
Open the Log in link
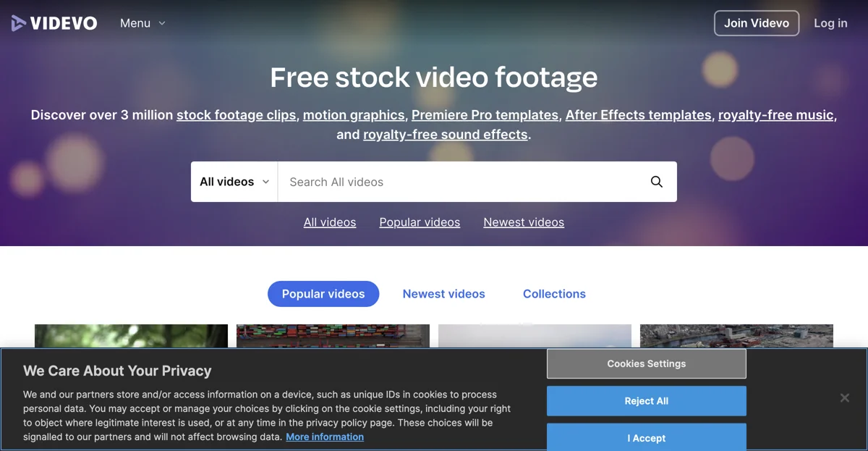click(x=830, y=23)
